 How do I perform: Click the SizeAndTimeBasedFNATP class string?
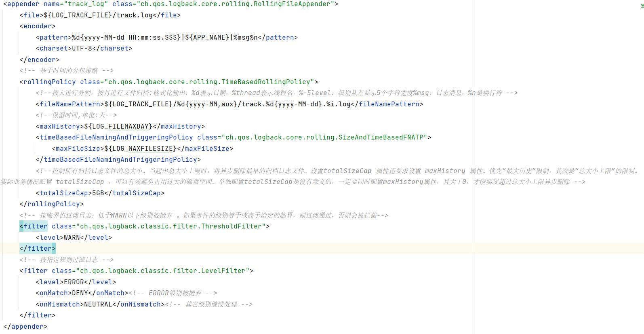click(324, 137)
